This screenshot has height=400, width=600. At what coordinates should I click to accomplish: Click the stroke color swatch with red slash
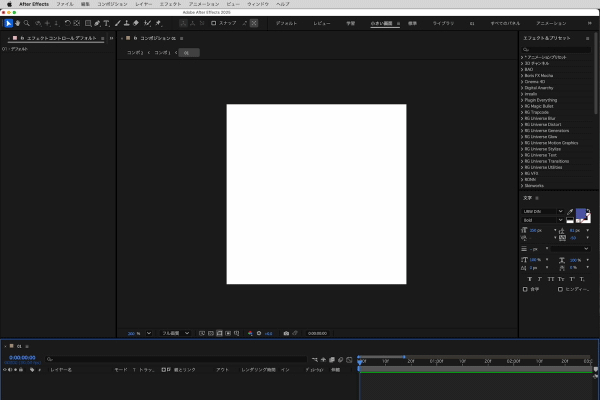[587, 218]
